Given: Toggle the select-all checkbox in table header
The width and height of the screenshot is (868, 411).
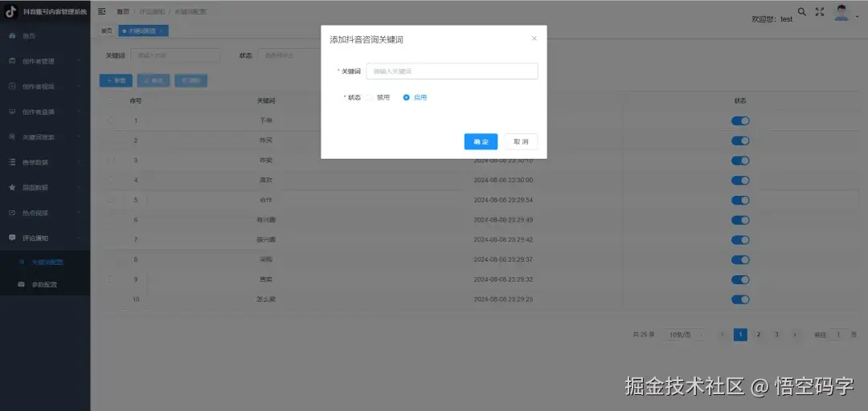Looking at the screenshot, I should click(x=111, y=100).
